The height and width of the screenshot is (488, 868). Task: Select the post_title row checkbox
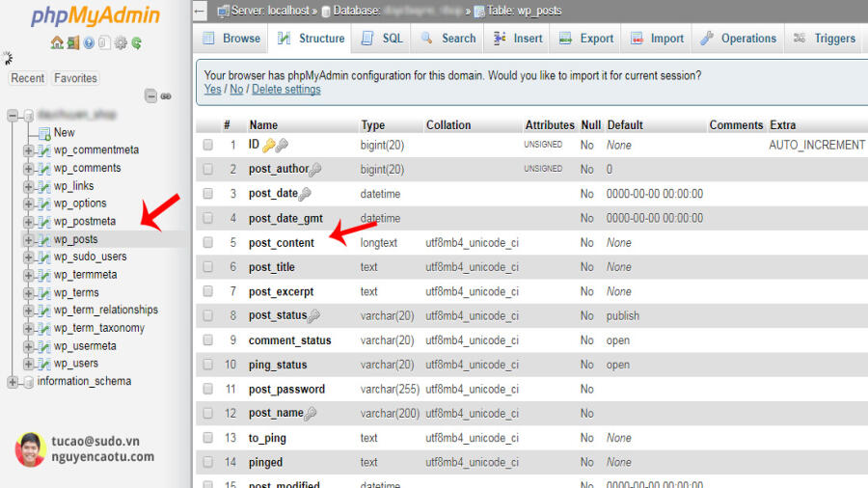point(207,267)
